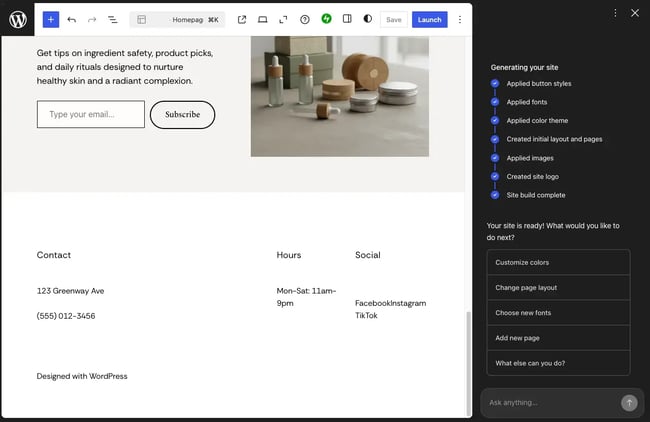Toggle the settings sidebar panel
The width and height of the screenshot is (650, 422).
pos(347,19)
